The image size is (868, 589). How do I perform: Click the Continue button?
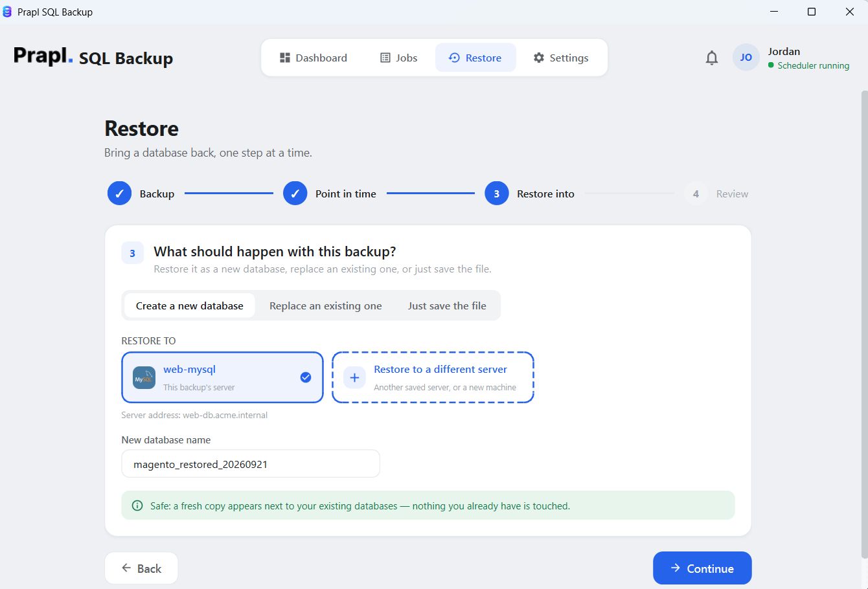(x=702, y=568)
